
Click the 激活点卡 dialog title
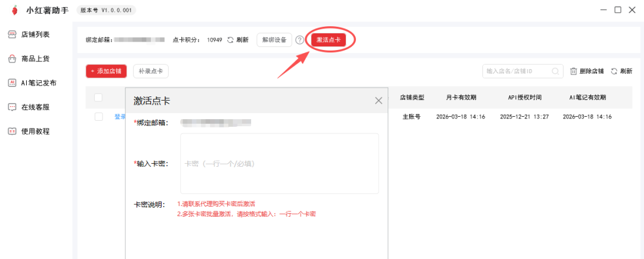[152, 101]
